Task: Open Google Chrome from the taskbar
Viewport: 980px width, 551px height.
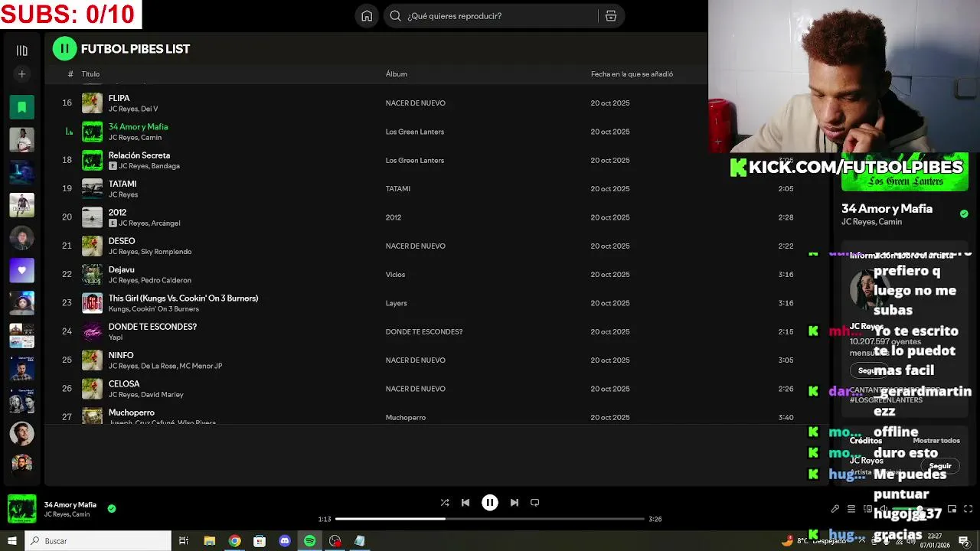Action: (x=234, y=541)
